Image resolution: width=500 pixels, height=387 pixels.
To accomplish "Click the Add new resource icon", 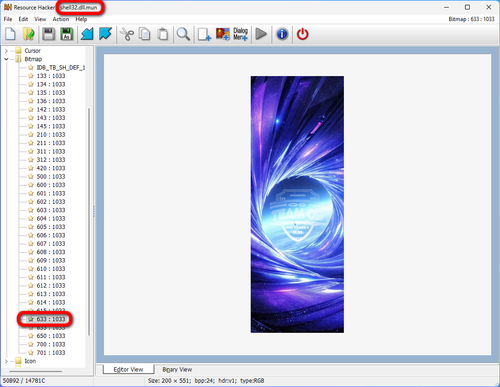I will tap(204, 34).
